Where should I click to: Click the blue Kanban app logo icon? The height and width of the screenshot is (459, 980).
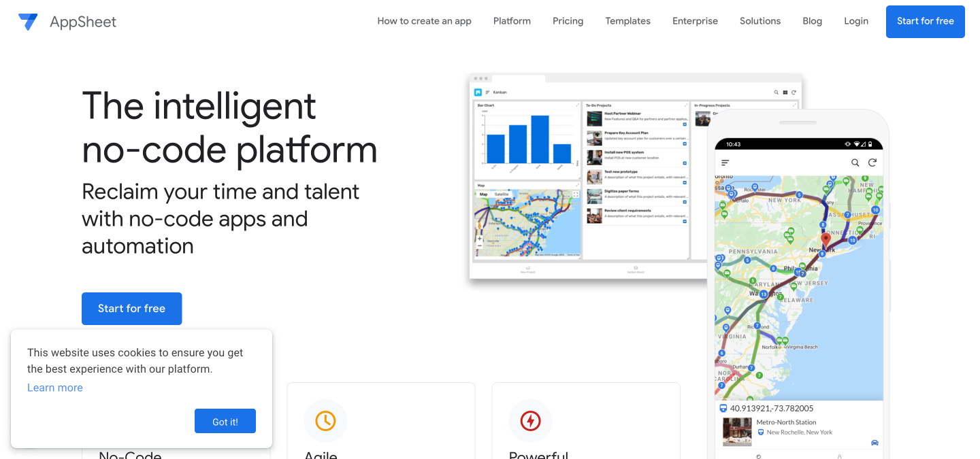click(x=478, y=92)
